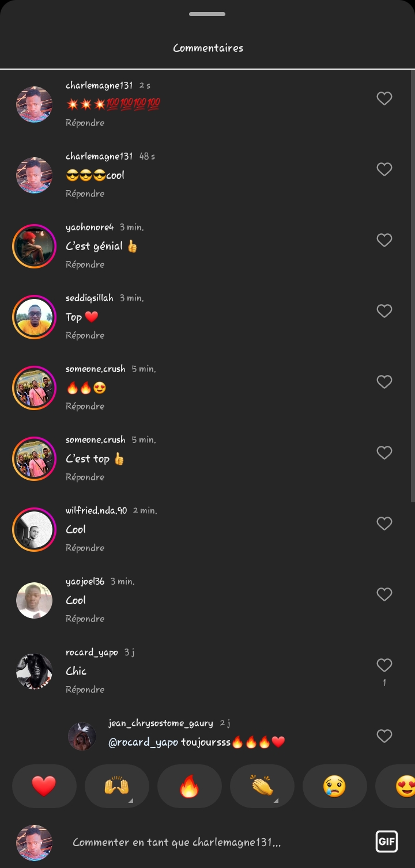The width and height of the screenshot is (415, 868).
Task: Tap the raised hands quick reaction emoji
Action: point(116,786)
